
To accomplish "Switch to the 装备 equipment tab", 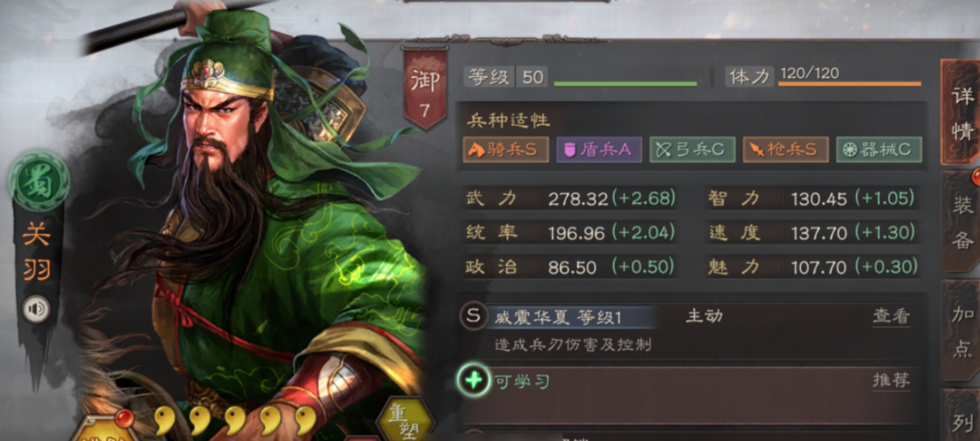I will 962,222.
